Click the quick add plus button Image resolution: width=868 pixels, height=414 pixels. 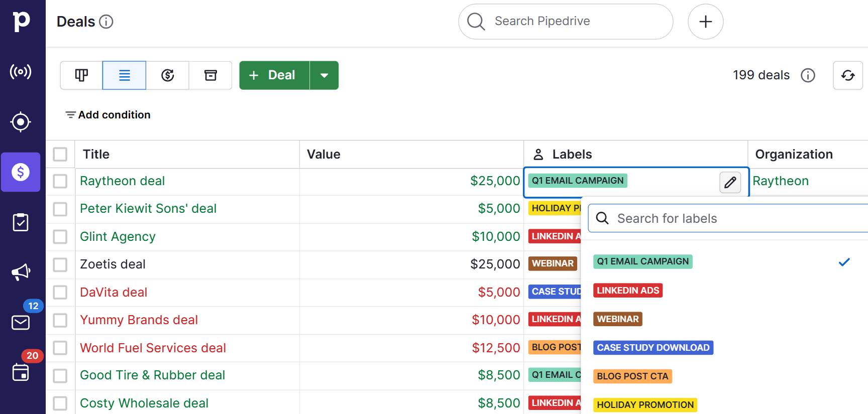coord(705,22)
